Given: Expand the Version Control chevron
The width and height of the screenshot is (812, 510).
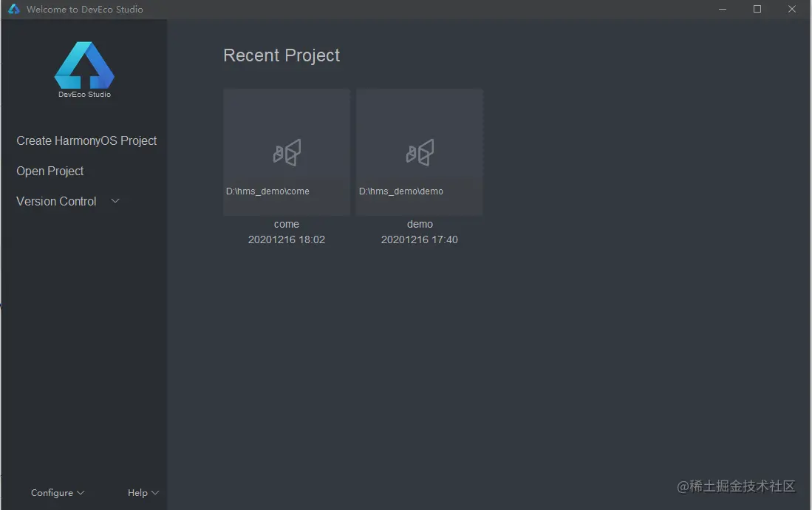Looking at the screenshot, I should [115, 201].
